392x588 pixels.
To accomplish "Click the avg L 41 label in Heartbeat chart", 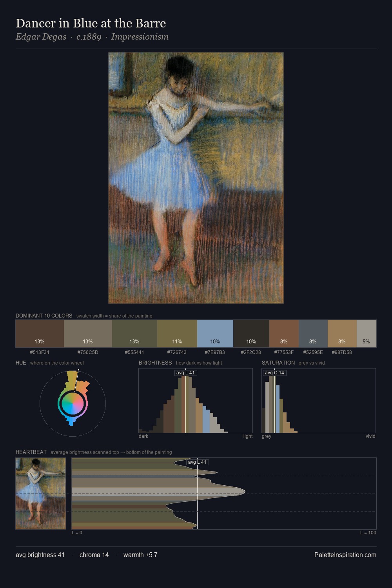I will click(x=197, y=462).
